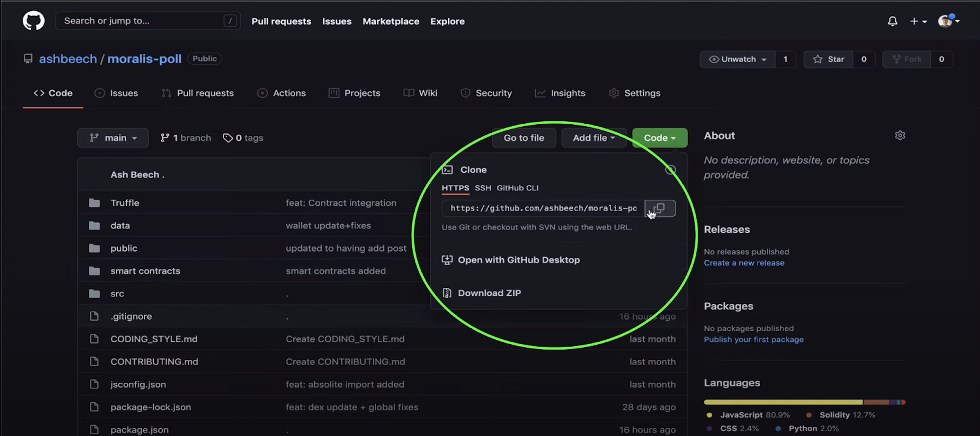The image size is (980, 436).
Task: Click the Solidity 12.7% language entry
Action: click(840, 415)
